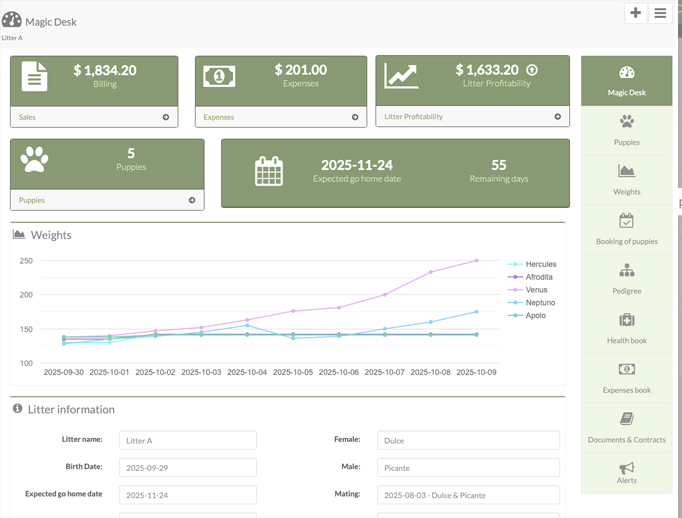Click the Litter name input field
This screenshot has height=518, width=682.
tap(187, 441)
